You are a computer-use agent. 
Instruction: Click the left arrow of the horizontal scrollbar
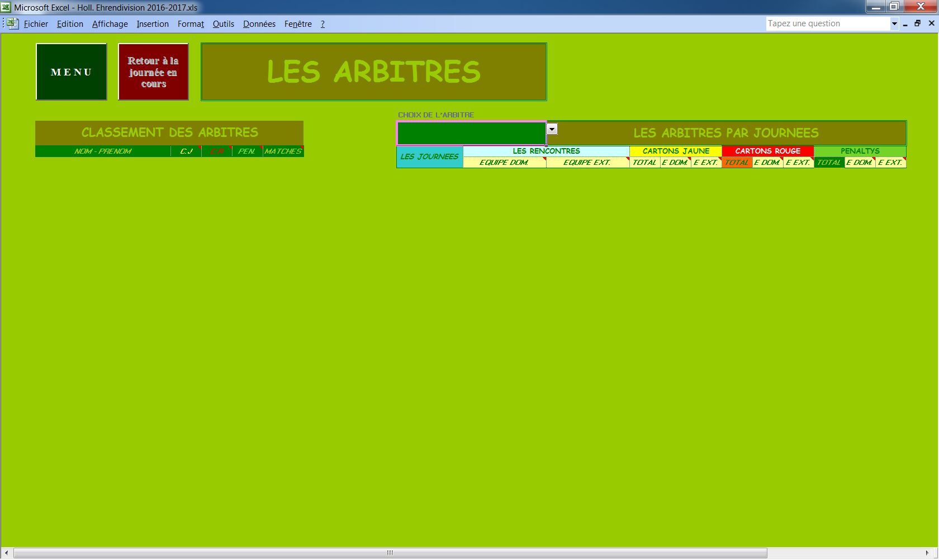point(7,553)
